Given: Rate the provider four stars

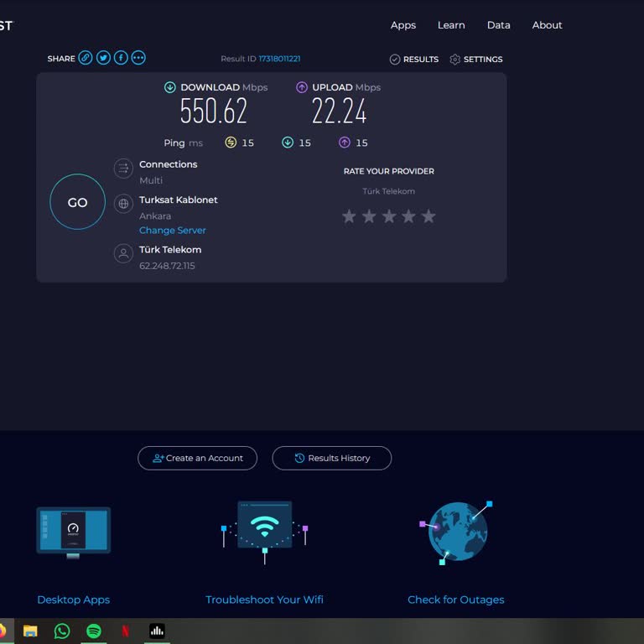Looking at the screenshot, I should click(x=408, y=216).
